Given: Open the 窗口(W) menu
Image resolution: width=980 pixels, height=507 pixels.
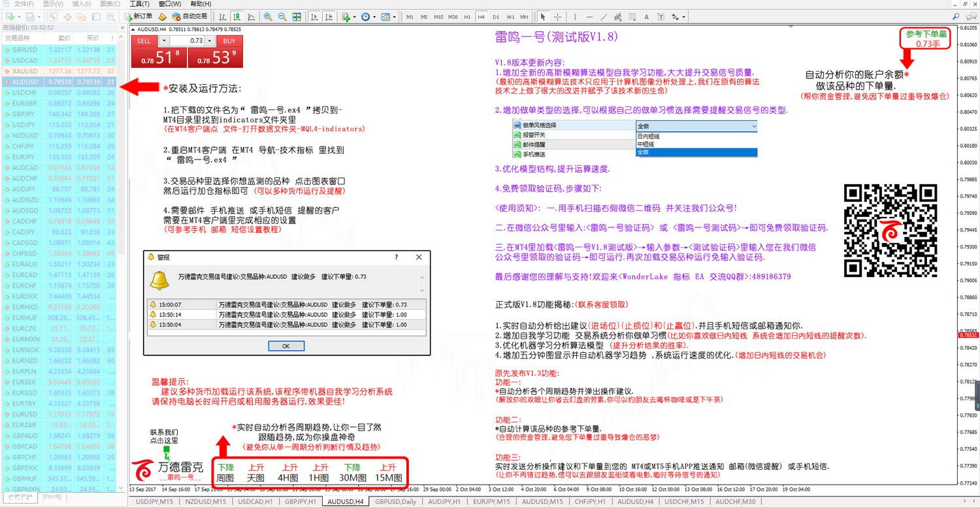Looking at the screenshot, I should pyautogui.click(x=169, y=4).
